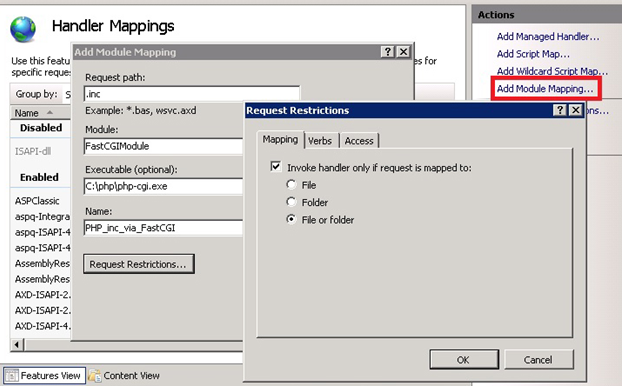
Task: Open the Features View tab
Action: pyautogui.click(x=45, y=375)
